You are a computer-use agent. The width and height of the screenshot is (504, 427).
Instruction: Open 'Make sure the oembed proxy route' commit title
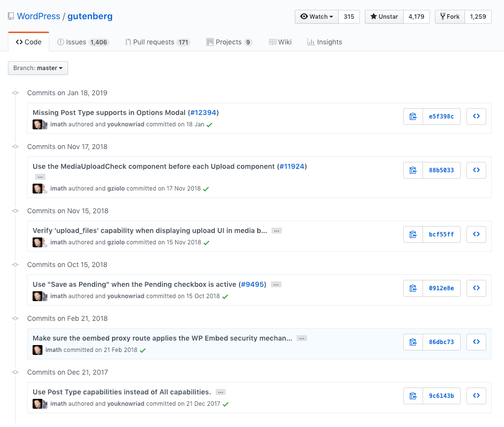[x=162, y=338]
